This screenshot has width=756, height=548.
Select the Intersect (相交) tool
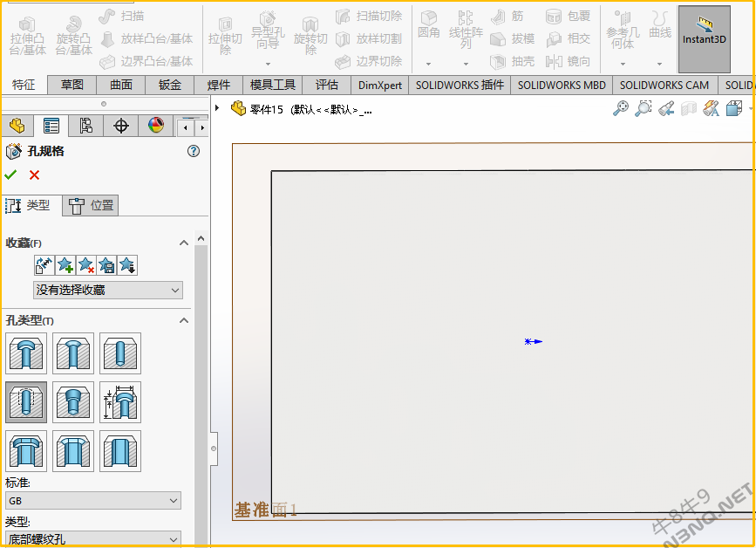(568, 38)
